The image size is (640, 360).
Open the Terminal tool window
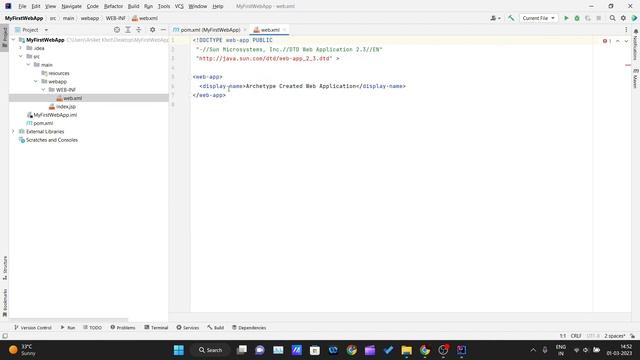[156, 327]
